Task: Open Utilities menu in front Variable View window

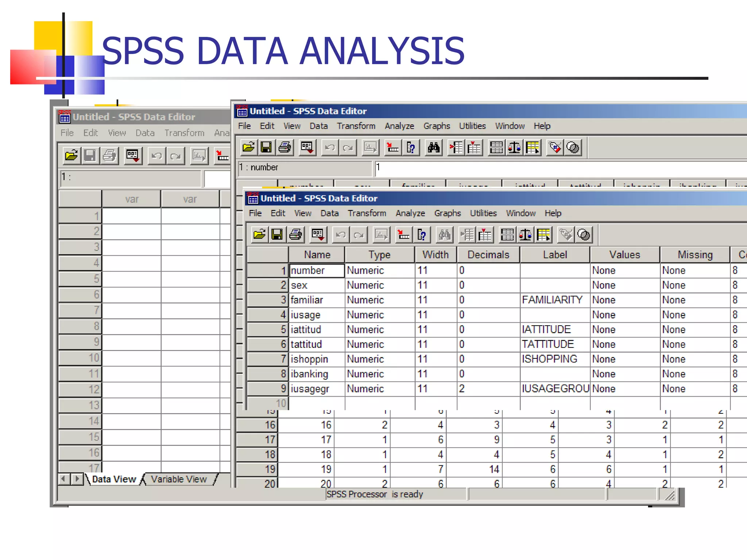Action: tap(483, 213)
